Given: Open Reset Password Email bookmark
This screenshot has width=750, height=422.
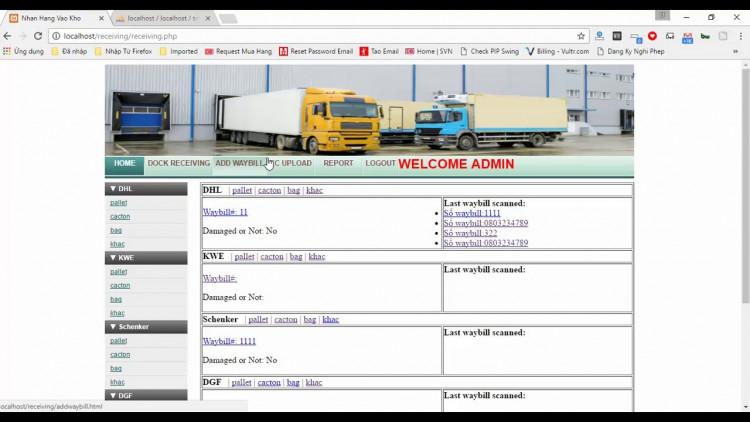Looking at the screenshot, I should [316, 51].
